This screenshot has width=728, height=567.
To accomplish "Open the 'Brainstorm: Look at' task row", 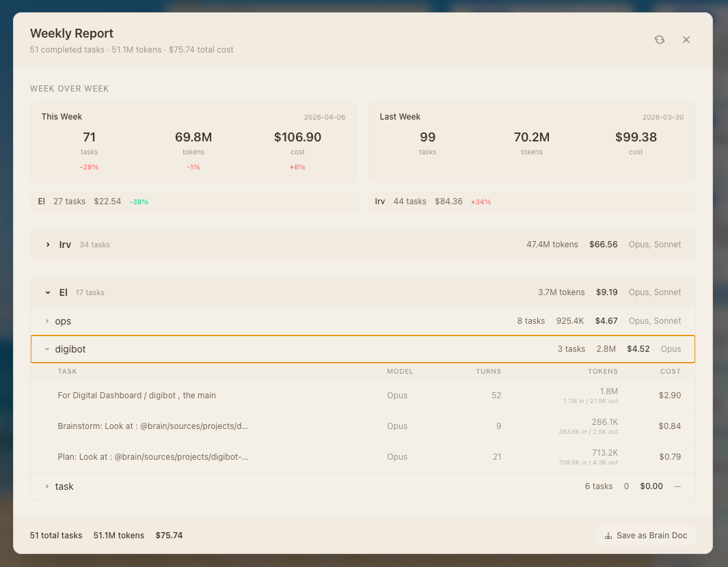I will [362, 426].
